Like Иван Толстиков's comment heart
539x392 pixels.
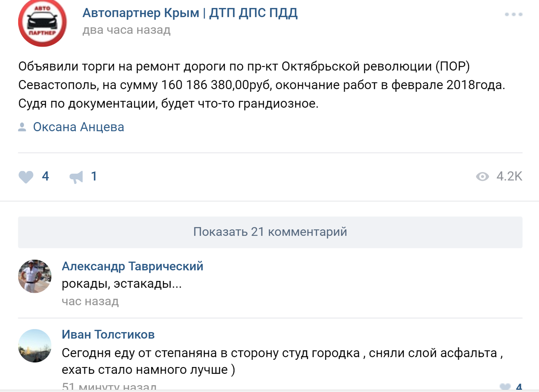click(505, 387)
